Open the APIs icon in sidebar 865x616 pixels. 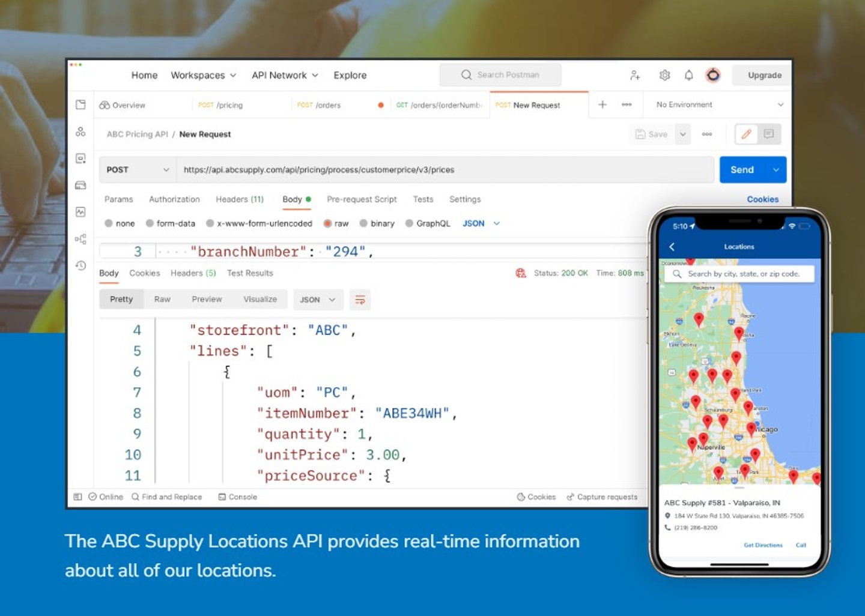tap(80, 131)
